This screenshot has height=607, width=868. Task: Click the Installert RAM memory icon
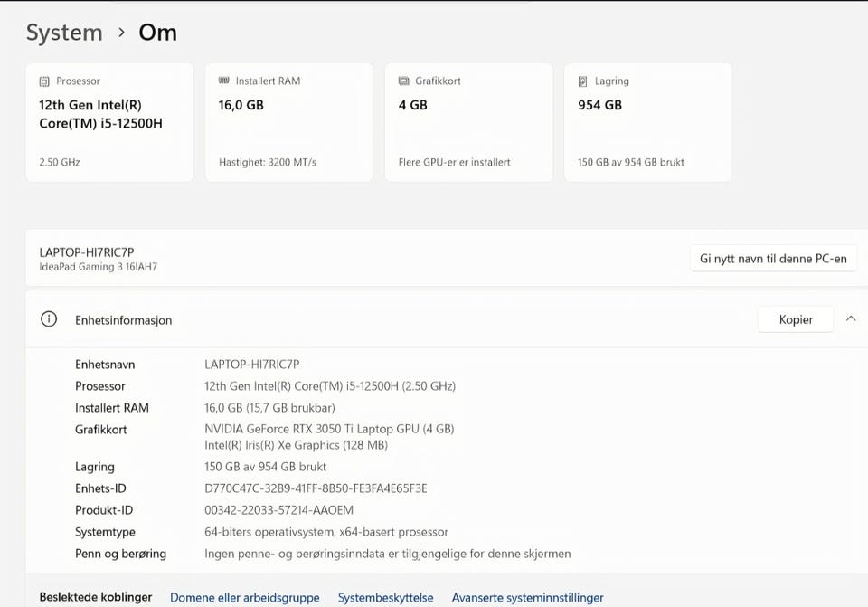coord(223,81)
